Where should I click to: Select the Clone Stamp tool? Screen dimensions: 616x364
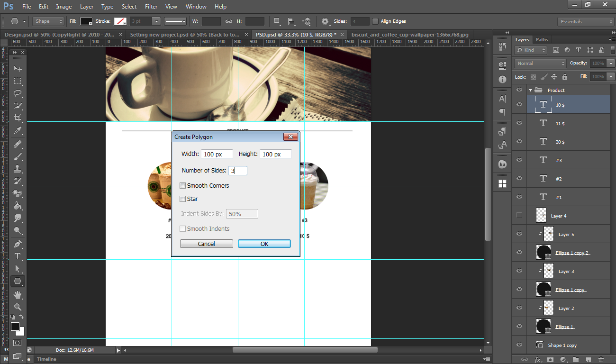[x=18, y=169]
